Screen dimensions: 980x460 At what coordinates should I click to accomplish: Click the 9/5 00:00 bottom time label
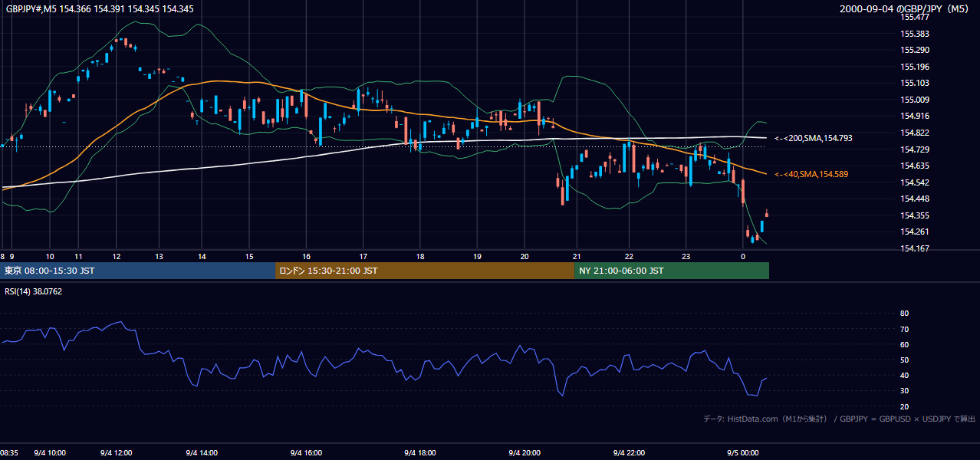[x=742, y=453]
